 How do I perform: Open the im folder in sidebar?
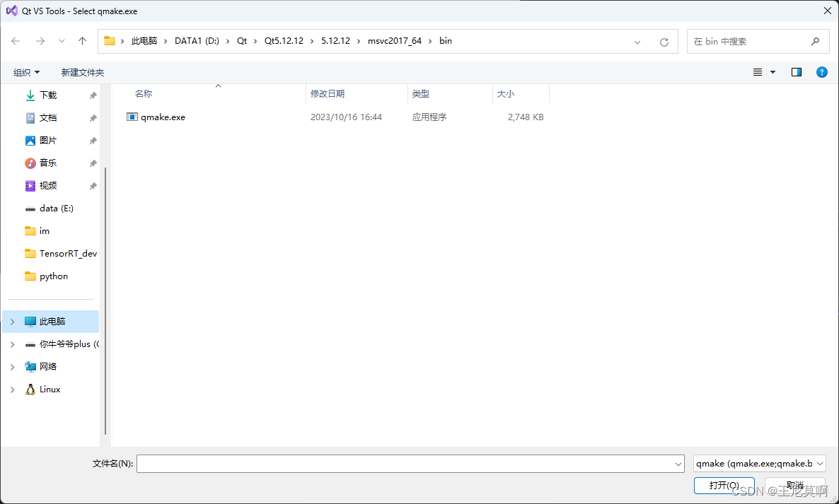click(45, 231)
